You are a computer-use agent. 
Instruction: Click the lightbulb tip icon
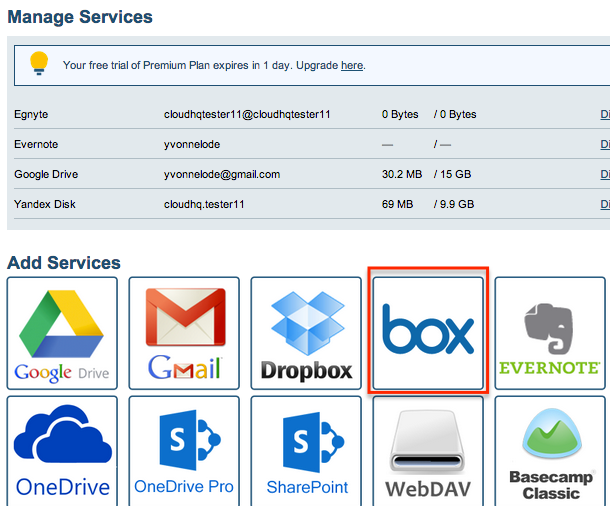tap(39, 64)
